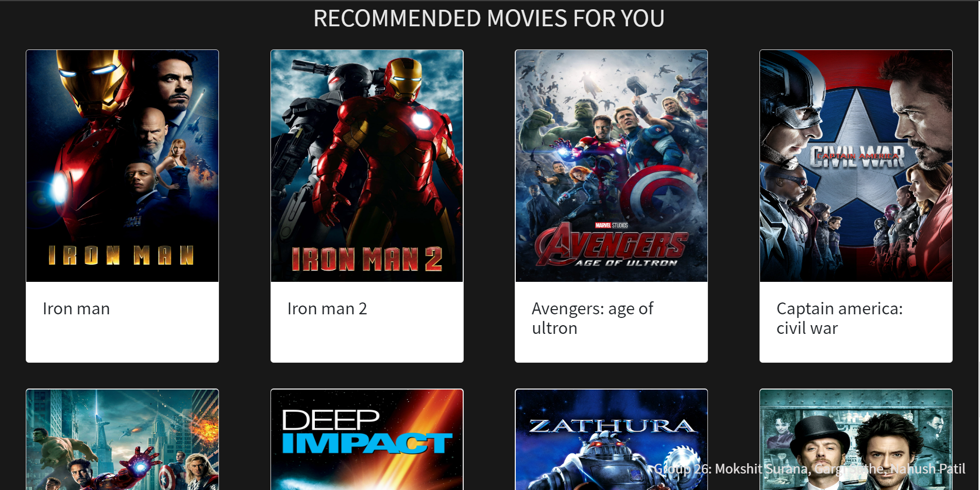The width and height of the screenshot is (980, 490).
Task: Click the Iron Man 2 card's white caption area
Action: click(367, 322)
